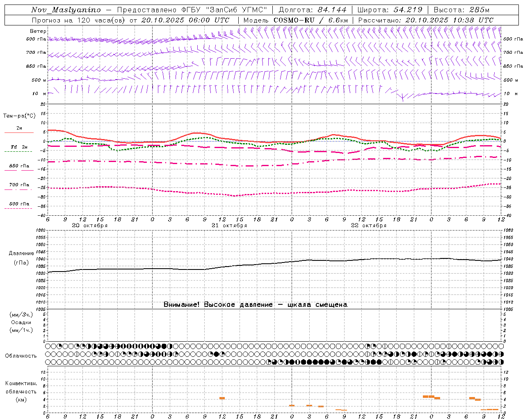The height and width of the screenshot is (420, 525).
Task: Select the 'Модель COSMO-RU / 6.6км' model label
Action: coord(296,20)
